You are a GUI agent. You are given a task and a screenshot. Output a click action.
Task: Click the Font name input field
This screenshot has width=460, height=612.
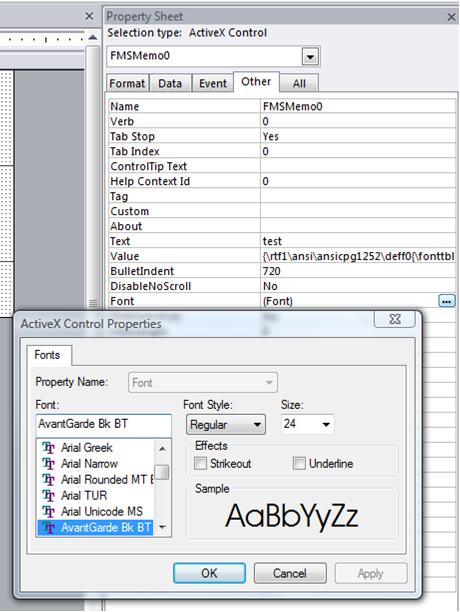[x=103, y=424]
